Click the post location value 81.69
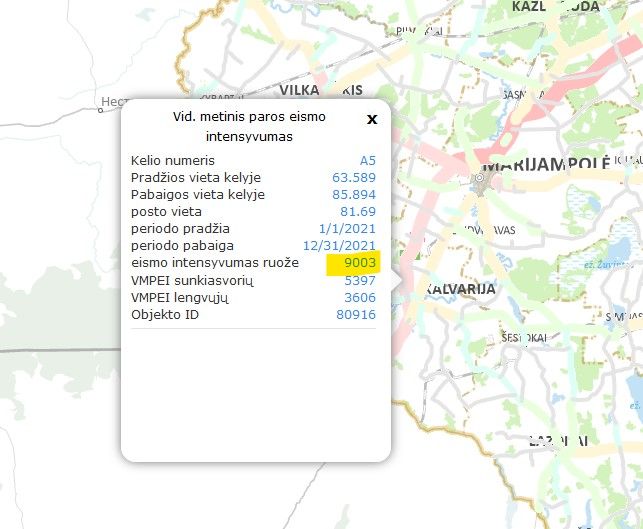Viewport: 643px width, 529px height. pos(358,211)
